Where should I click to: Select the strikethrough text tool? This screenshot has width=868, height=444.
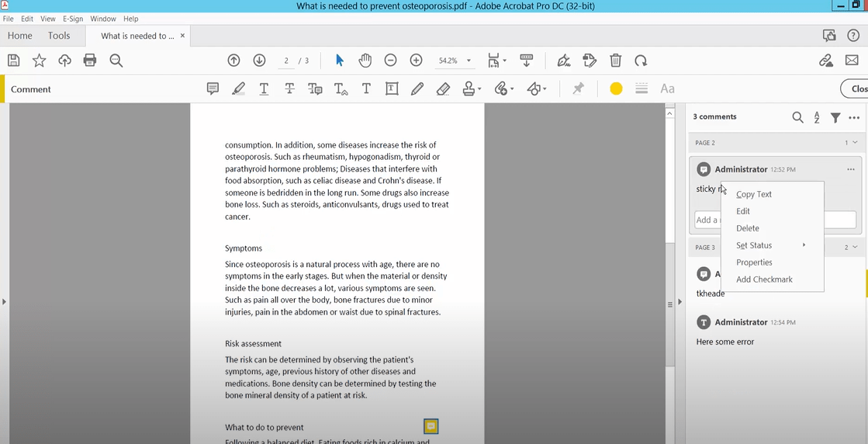(x=289, y=89)
